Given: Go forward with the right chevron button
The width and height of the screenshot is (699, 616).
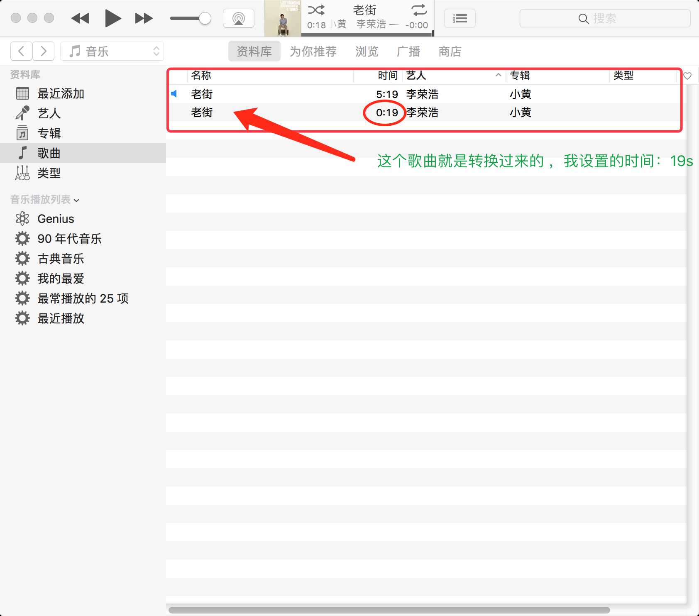Looking at the screenshot, I should point(43,51).
